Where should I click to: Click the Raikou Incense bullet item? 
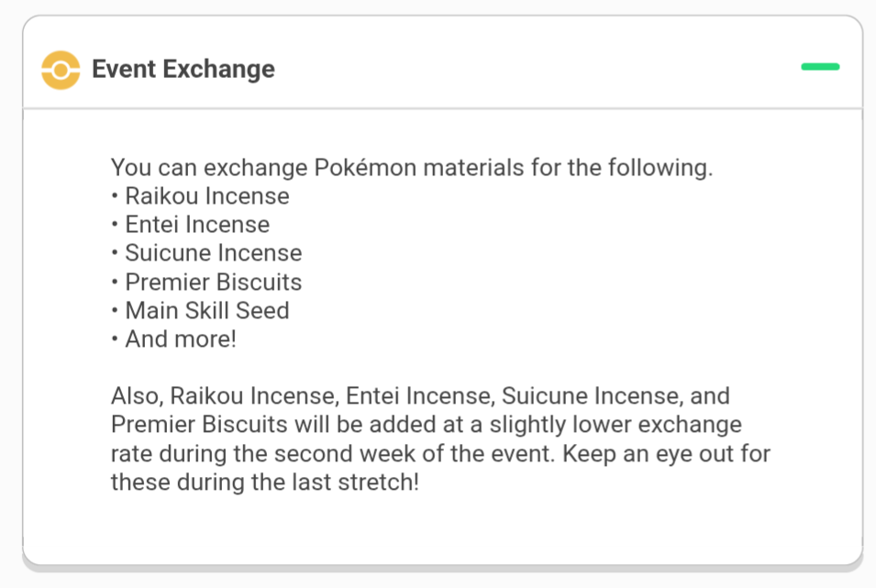coord(201,196)
